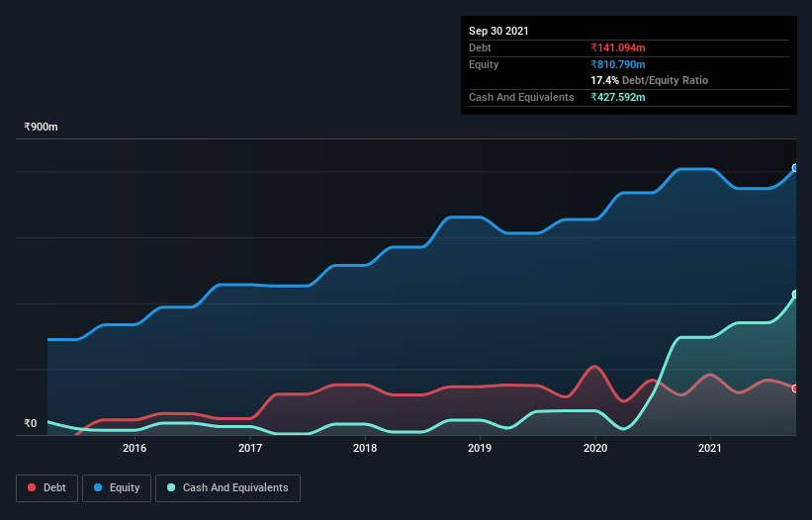Screen dimensions: 812x520
Task: Click the 2016 x-axis label
Action: point(135,448)
